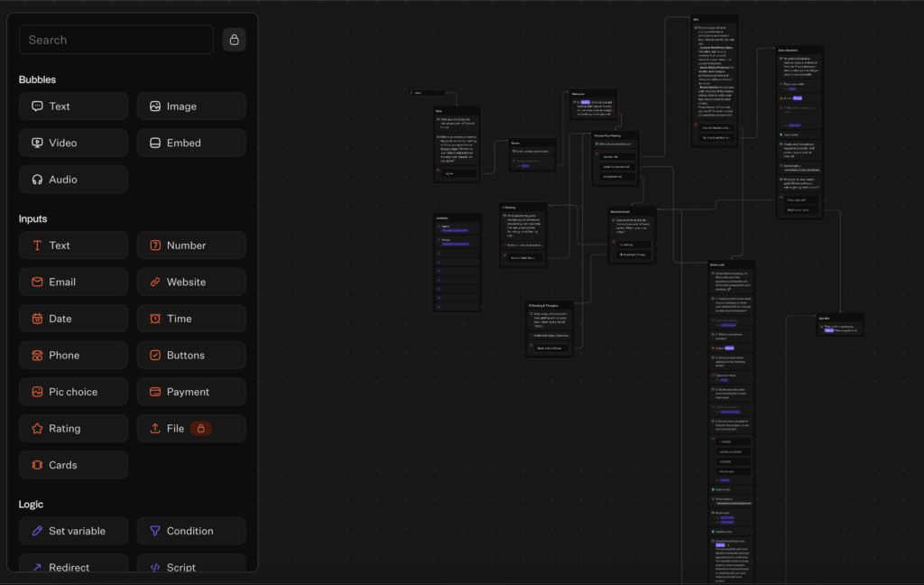
Task: Select the Welcome group title
Action: 578,94
